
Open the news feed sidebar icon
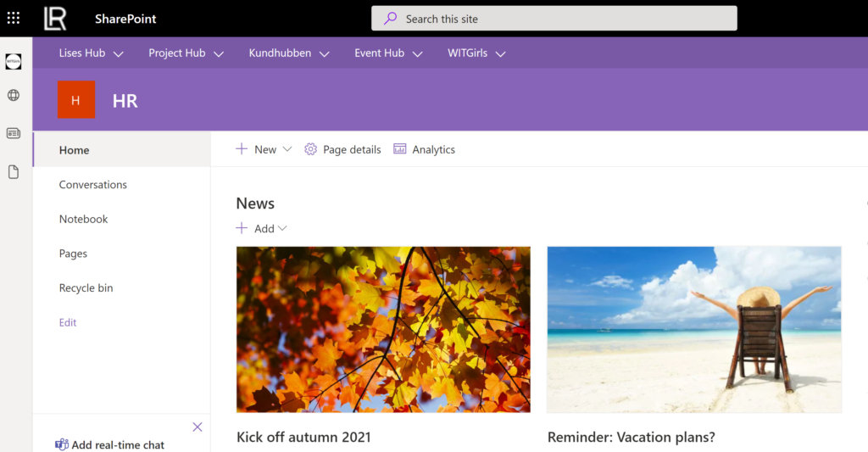[14, 133]
